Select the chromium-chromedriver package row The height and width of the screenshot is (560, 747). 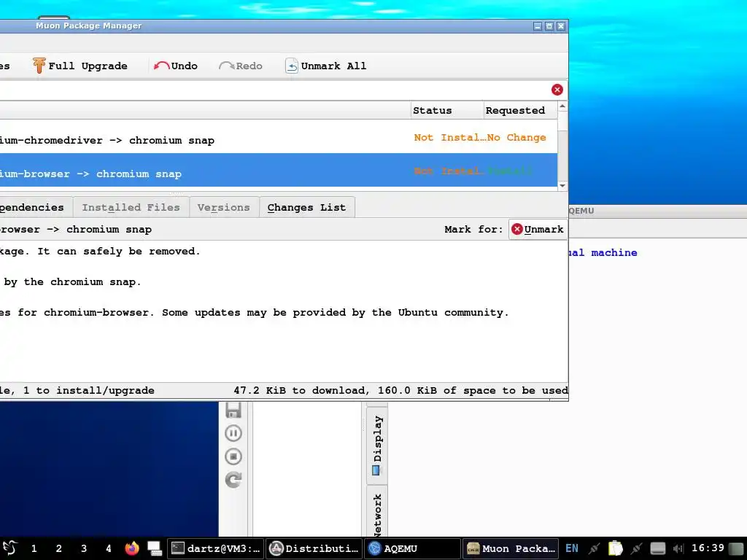[278, 138]
